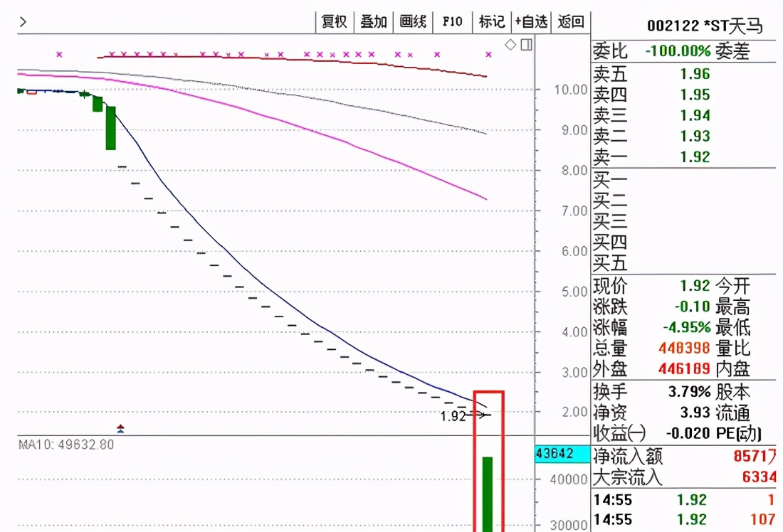
Task: Click the 10.00 price axis label
Action: 570,90
